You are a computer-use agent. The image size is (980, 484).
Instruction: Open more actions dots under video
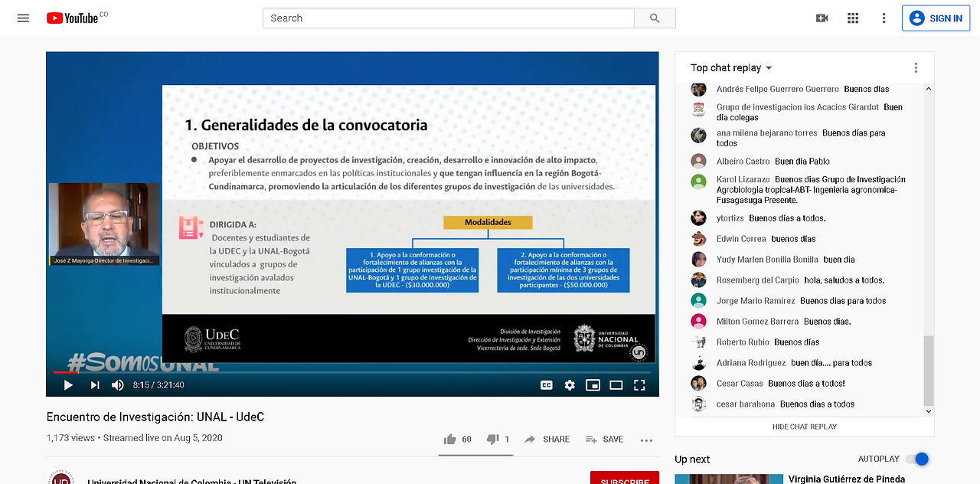pyautogui.click(x=646, y=440)
